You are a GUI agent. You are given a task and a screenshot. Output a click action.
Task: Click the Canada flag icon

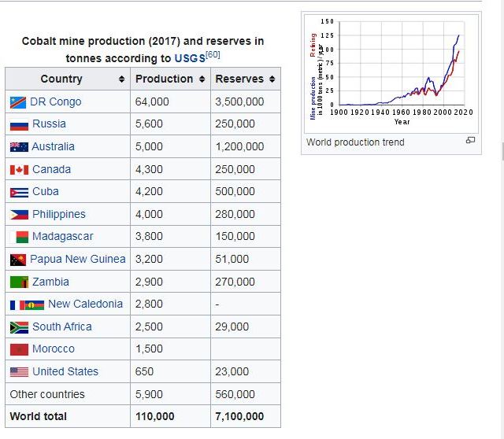19,170
